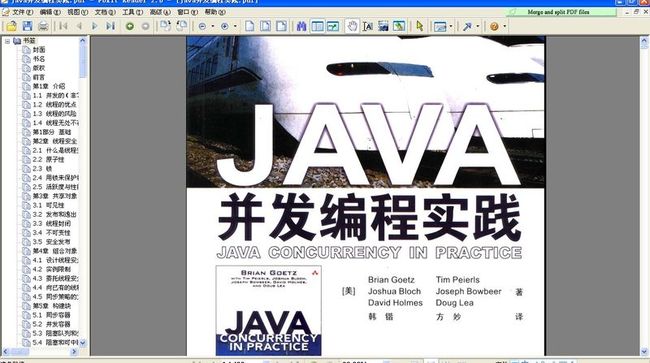Open the 5.1 同步容器 bookmark
The image size is (650, 363).
[x=51, y=315]
